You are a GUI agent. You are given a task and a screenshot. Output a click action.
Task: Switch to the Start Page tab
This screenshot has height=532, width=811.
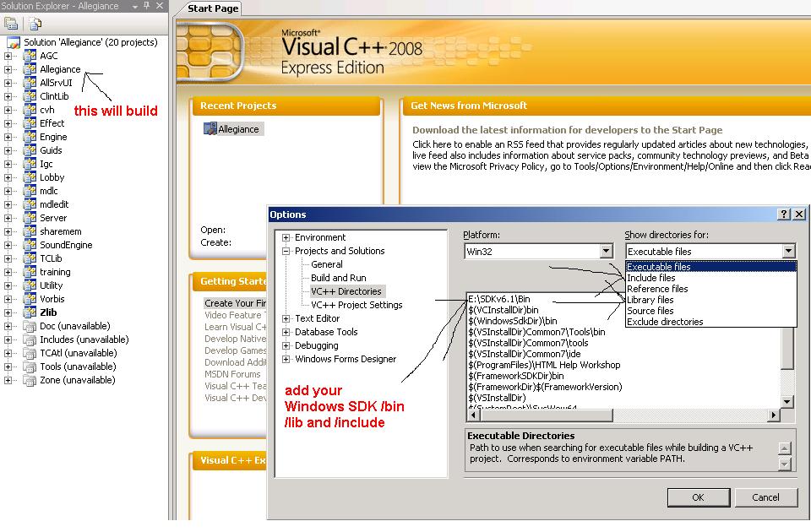pos(213,8)
